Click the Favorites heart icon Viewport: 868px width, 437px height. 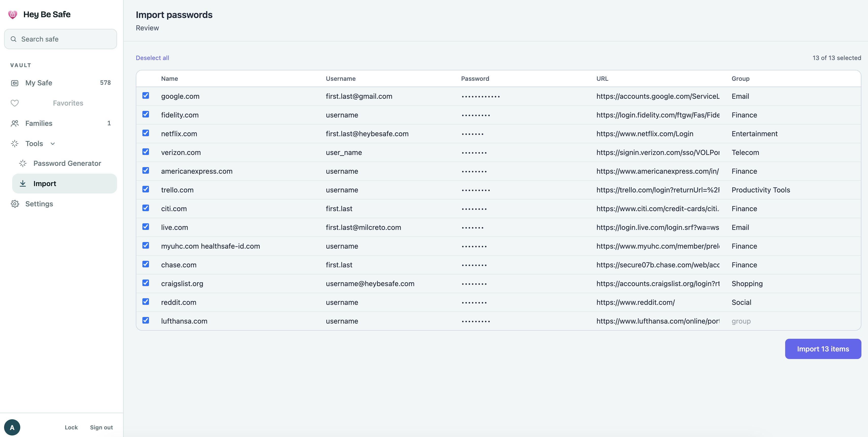coord(15,103)
